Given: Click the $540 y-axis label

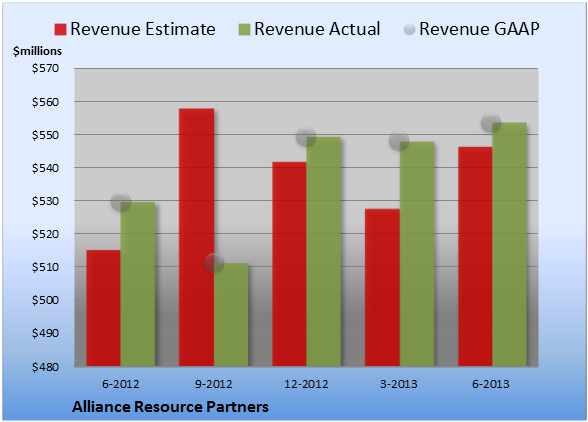Looking at the screenshot, I should pos(45,168).
